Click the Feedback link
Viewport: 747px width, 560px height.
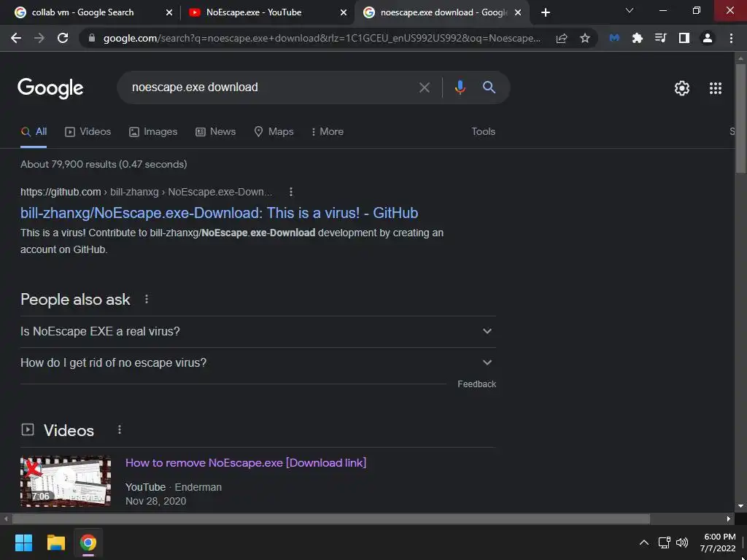coord(476,384)
